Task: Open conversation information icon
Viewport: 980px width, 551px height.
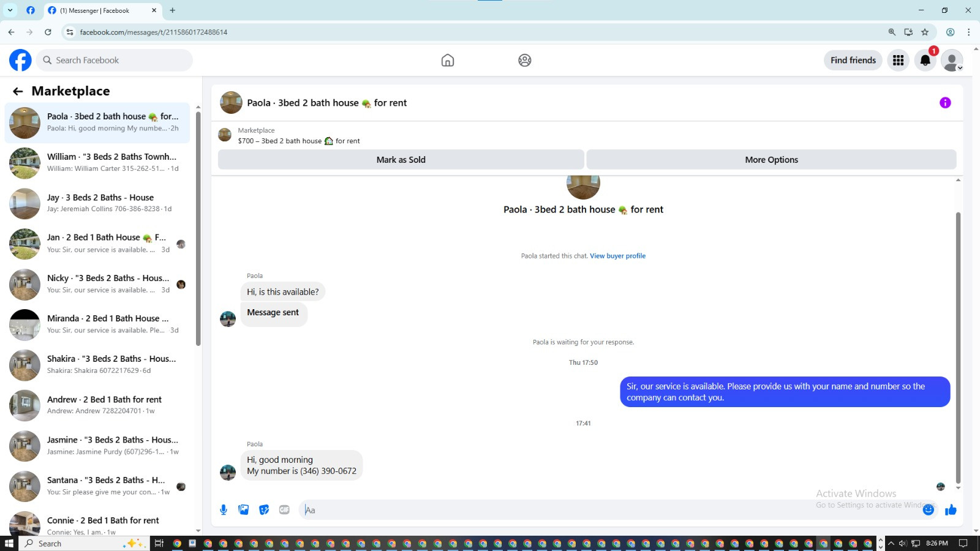Action: click(945, 103)
